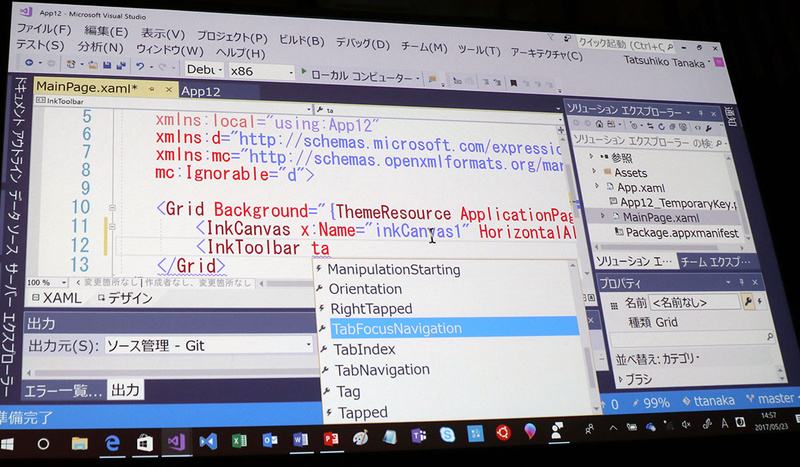Open Visual Studio Code from the taskbar
Screen dimensions: 800x467
208,441
